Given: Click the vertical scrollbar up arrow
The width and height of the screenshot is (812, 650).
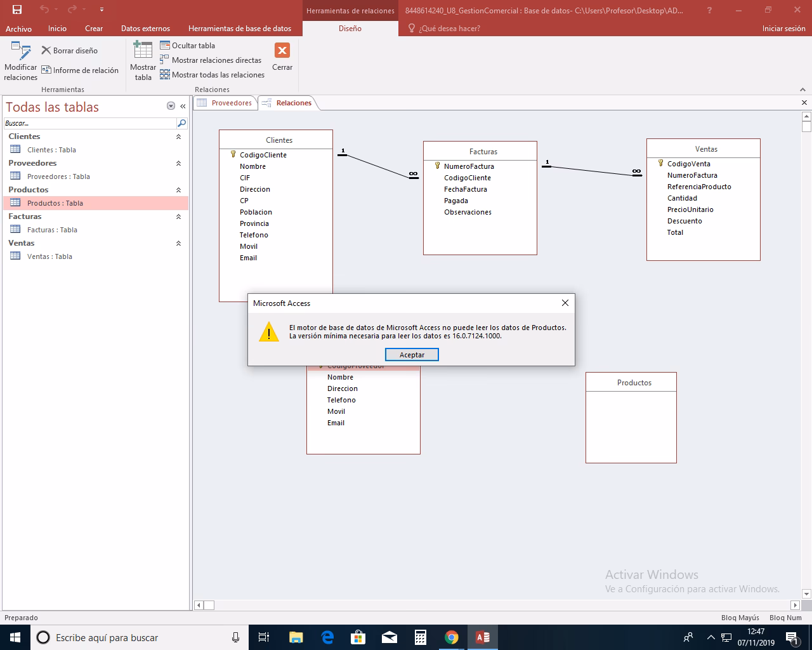Looking at the screenshot, I should [x=807, y=116].
